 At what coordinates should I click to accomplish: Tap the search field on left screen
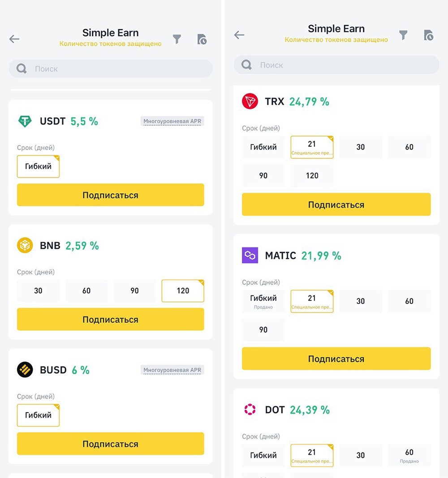point(111,69)
